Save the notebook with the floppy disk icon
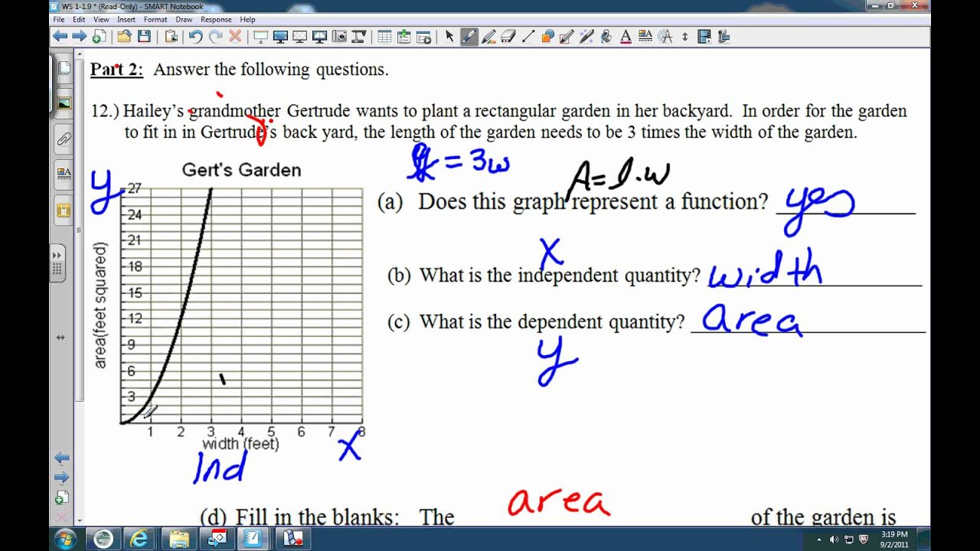This screenshot has height=551, width=980. click(x=142, y=36)
